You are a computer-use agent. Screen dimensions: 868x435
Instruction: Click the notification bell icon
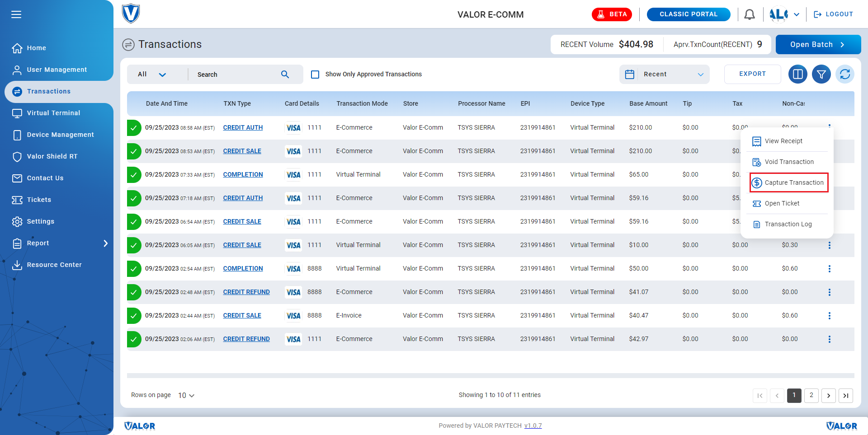coord(749,14)
